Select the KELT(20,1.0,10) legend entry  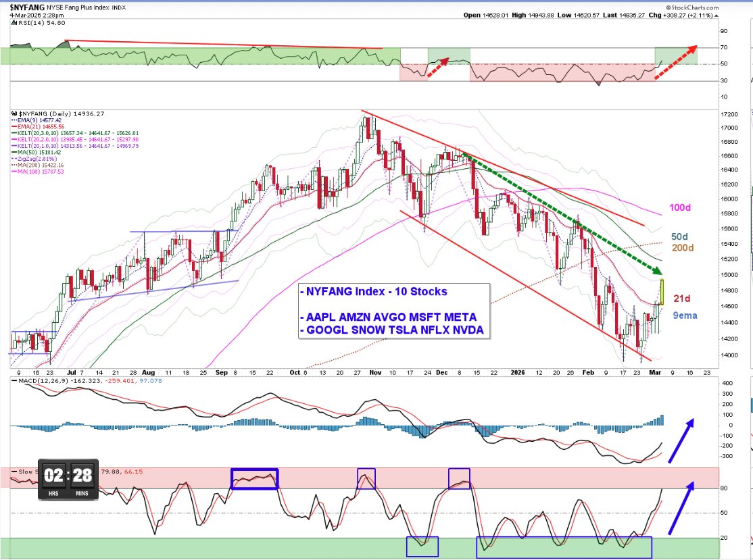point(75,146)
